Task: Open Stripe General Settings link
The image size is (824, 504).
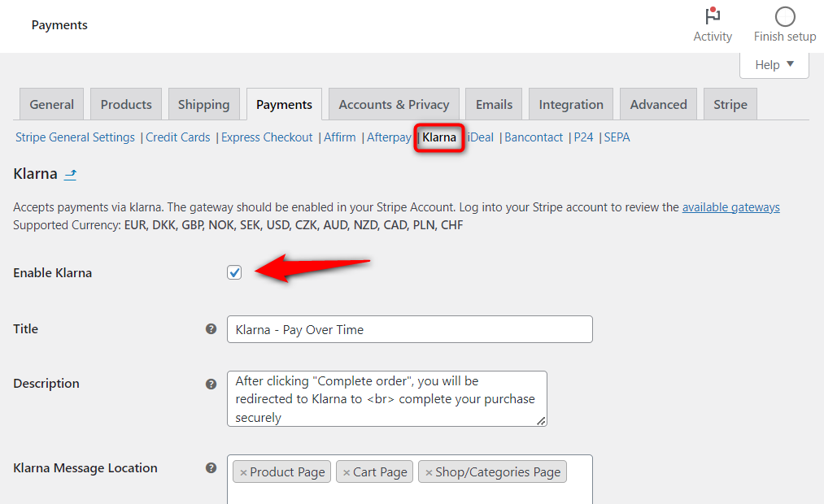Action: 75,137
